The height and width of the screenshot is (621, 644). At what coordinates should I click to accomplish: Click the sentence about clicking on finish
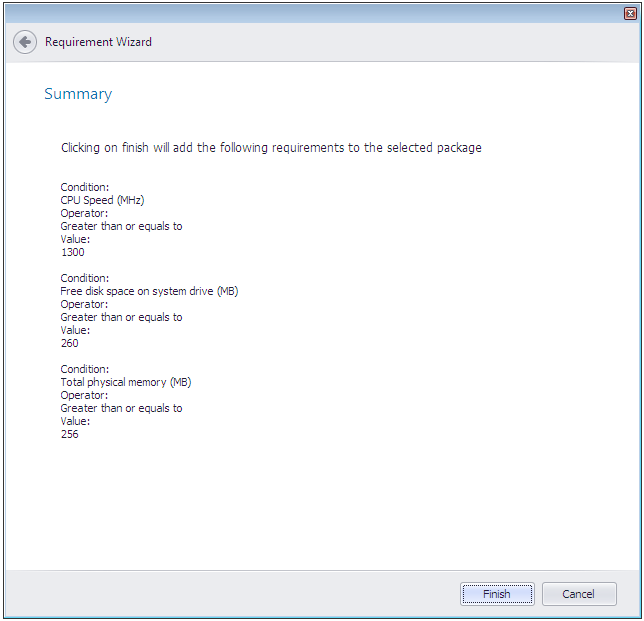271,148
